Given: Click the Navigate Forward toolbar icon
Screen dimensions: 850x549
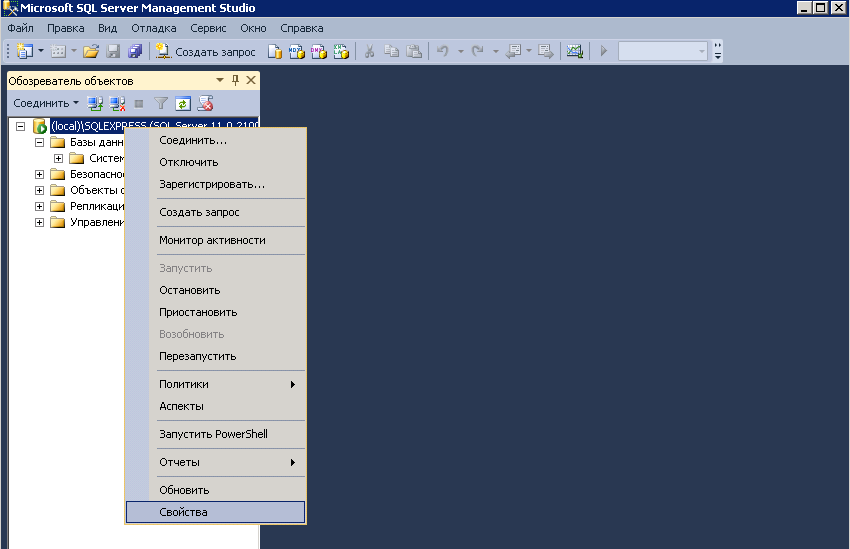Looking at the screenshot, I should click(545, 51).
